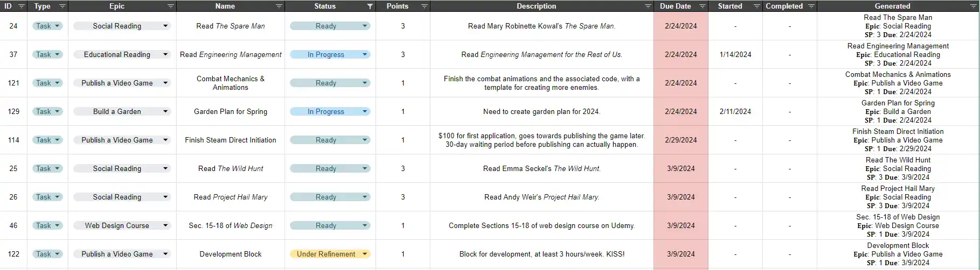The height and width of the screenshot is (270, 980).
Task: Click the Type column filter icon
Action: click(x=62, y=6)
